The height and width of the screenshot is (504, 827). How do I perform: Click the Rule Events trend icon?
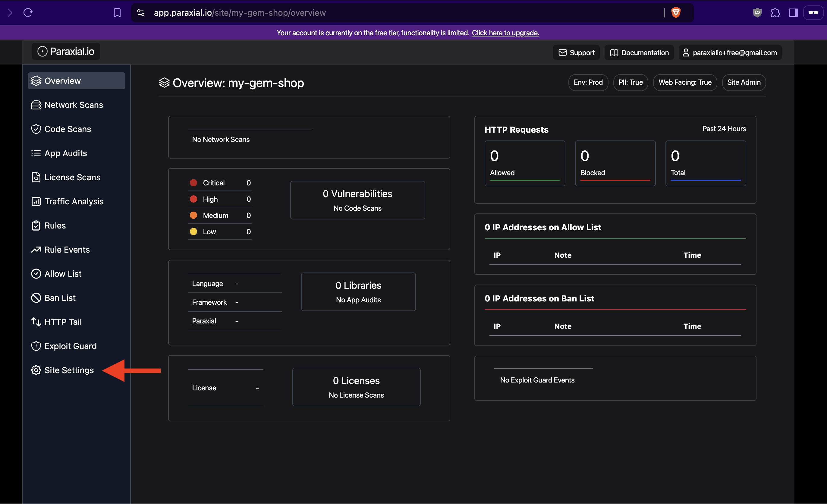click(x=36, y=250)
